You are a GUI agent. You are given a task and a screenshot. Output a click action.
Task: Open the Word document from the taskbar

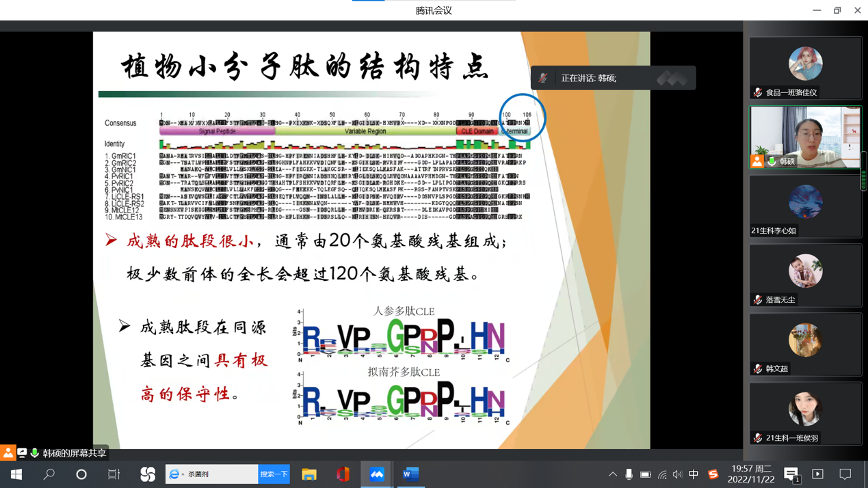pos(410,474)
